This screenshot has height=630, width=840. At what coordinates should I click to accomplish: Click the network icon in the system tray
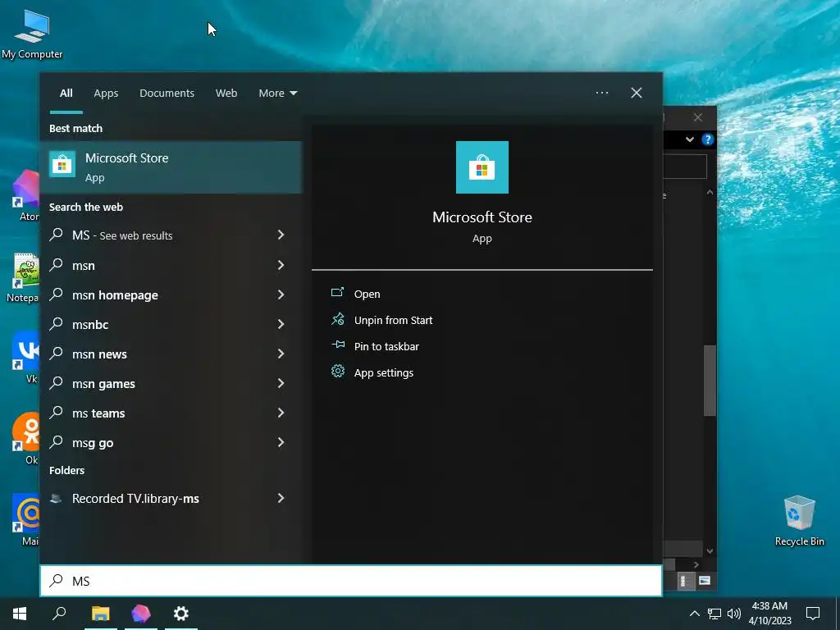click(x=714, y=614)
